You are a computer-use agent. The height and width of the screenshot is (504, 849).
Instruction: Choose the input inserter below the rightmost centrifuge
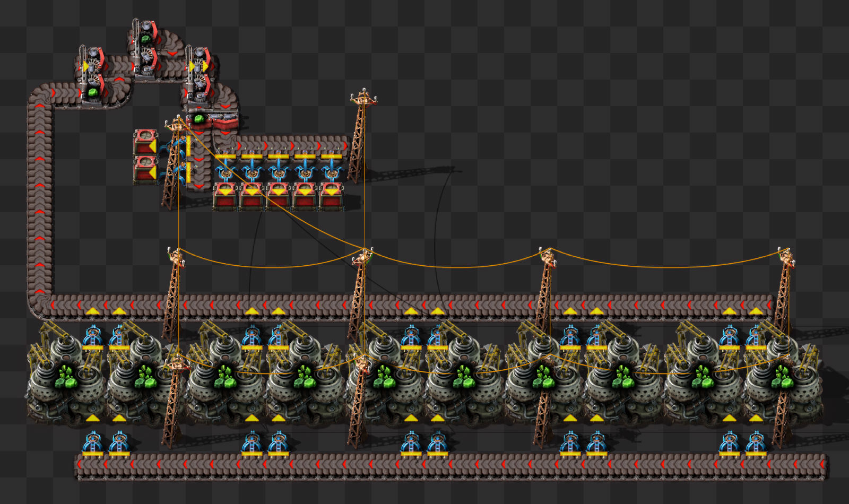[x=756, y=444]
